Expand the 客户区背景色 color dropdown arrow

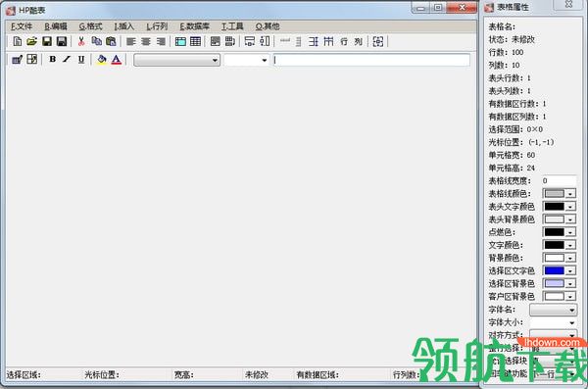click(570, 296)
